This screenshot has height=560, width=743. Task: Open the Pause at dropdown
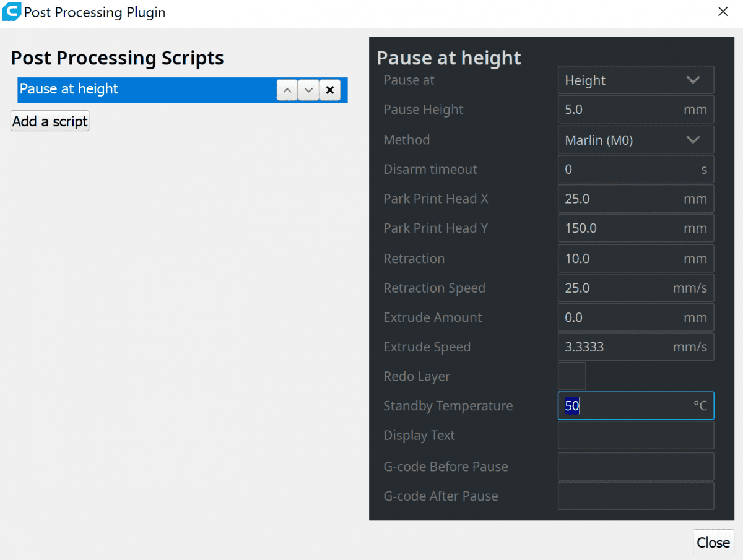tap(635, 80)
